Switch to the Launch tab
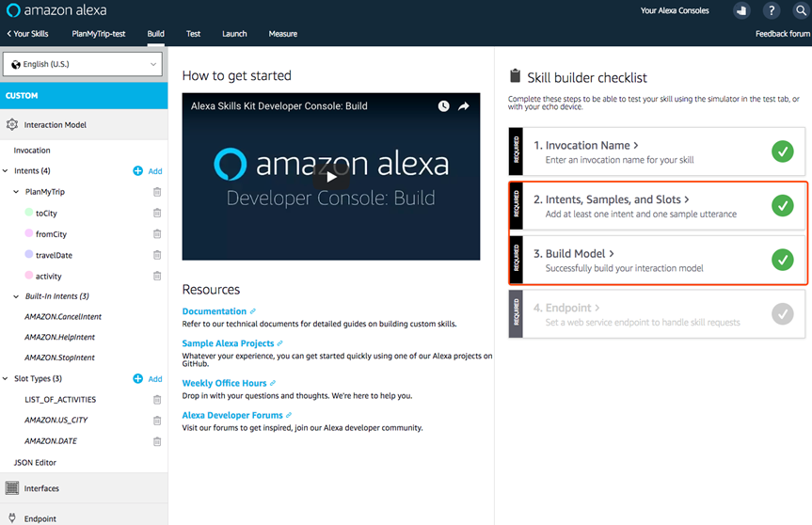The width and height of the screenshot is (812, 525). 234,34
